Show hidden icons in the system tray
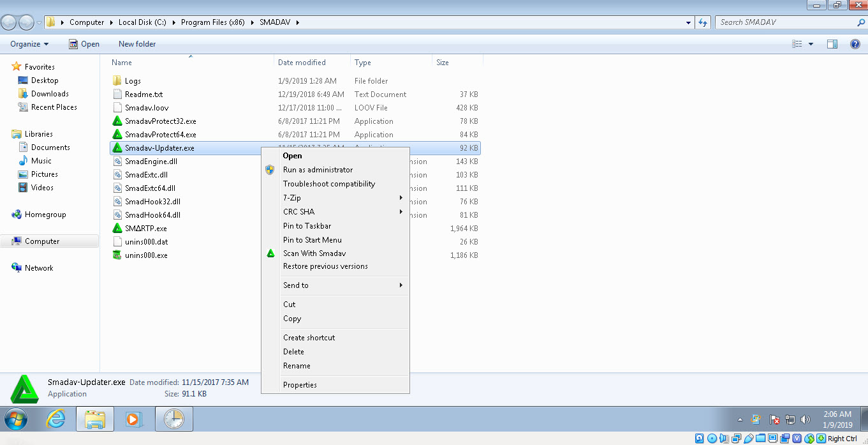Screen dimensions: 868x445 [740, 420]
